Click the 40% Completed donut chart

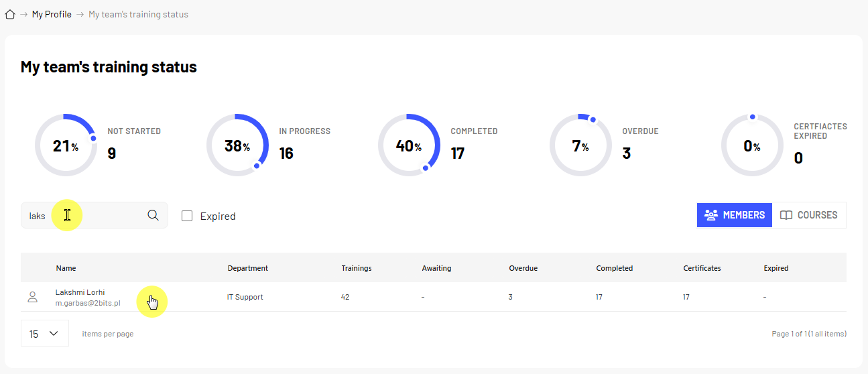409,145
